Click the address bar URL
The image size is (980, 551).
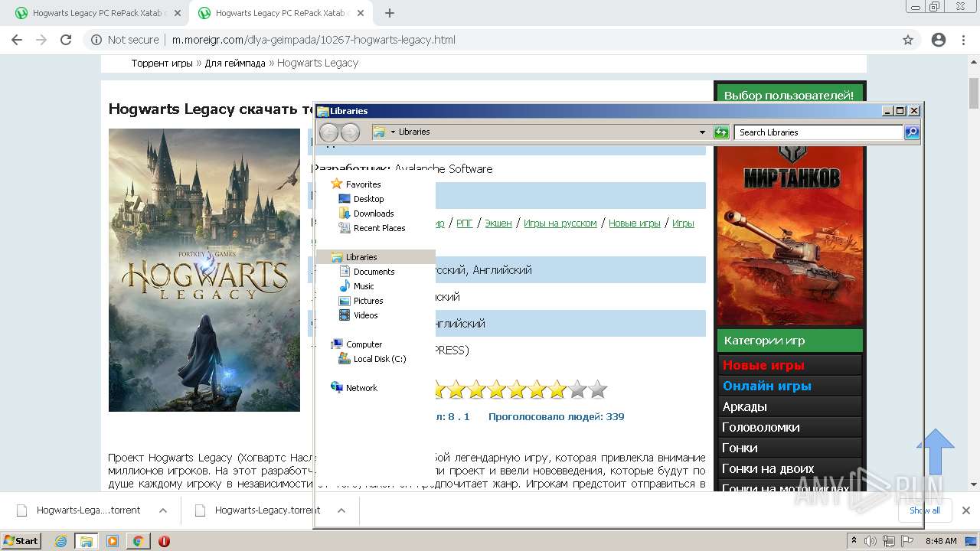[x=313, y=40]
